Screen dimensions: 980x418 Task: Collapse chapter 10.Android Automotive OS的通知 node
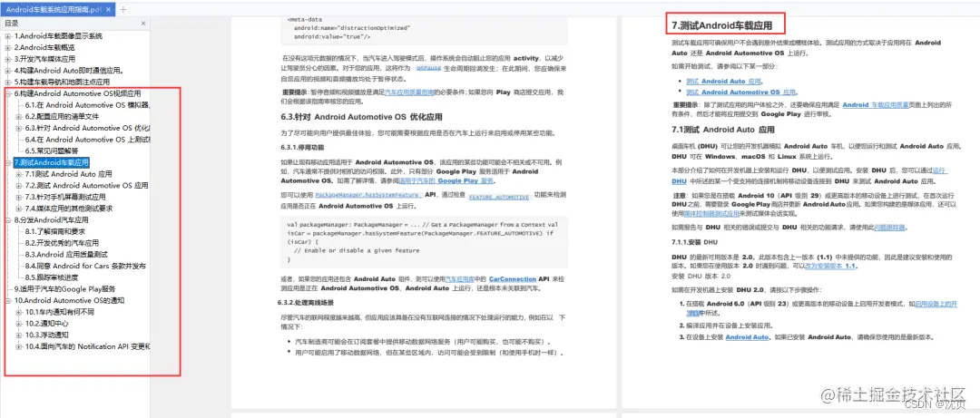coord(8,300)
